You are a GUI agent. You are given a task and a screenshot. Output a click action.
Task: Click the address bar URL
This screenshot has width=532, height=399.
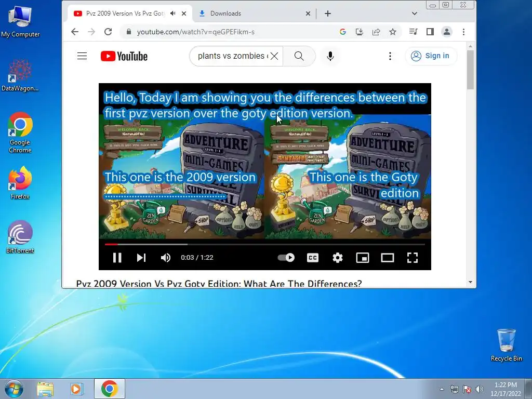click(x=196, y=32)
